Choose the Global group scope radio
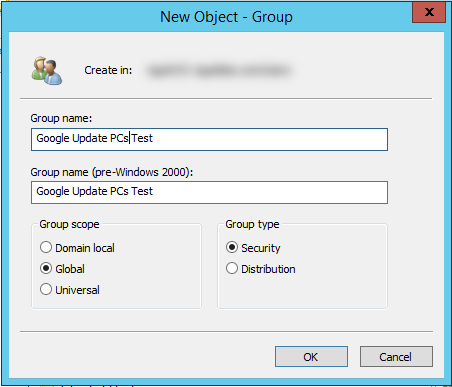This screenshot has width=452, height=387. click(62, 269)
